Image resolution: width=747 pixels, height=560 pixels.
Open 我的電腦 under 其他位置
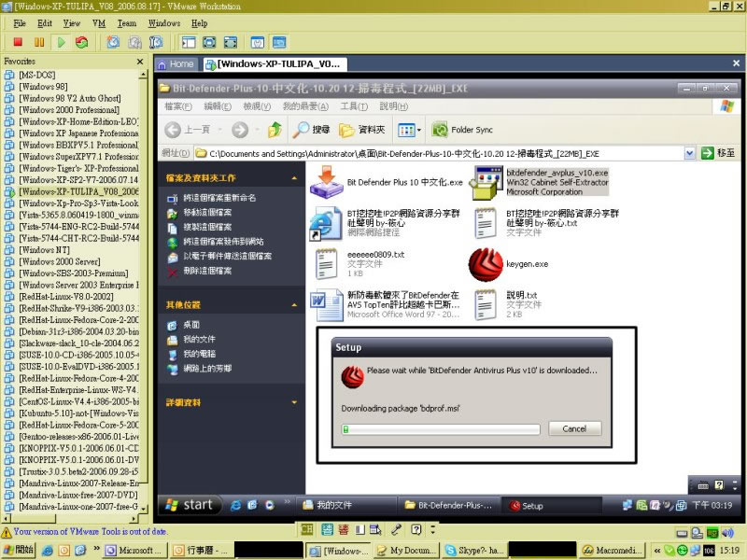[200, 354]
